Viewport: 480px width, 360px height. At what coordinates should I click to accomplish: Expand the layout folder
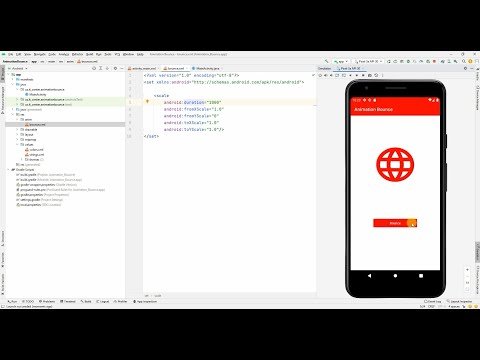(17, 134)
